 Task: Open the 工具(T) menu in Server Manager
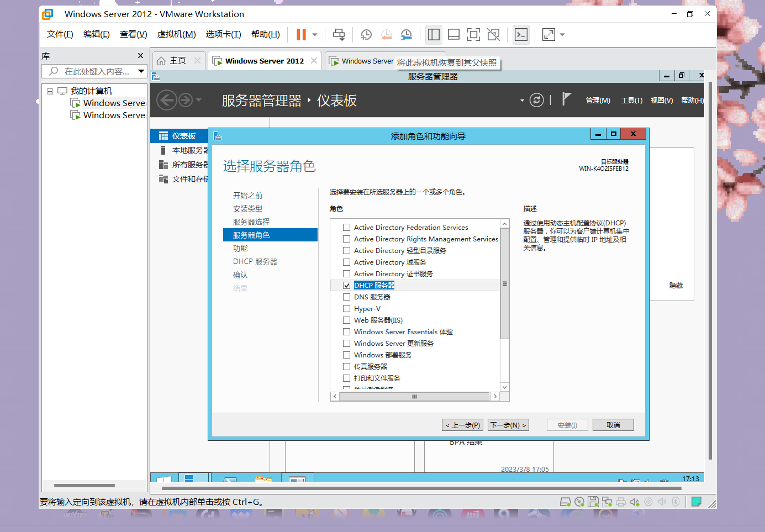(x=632, y=101)
